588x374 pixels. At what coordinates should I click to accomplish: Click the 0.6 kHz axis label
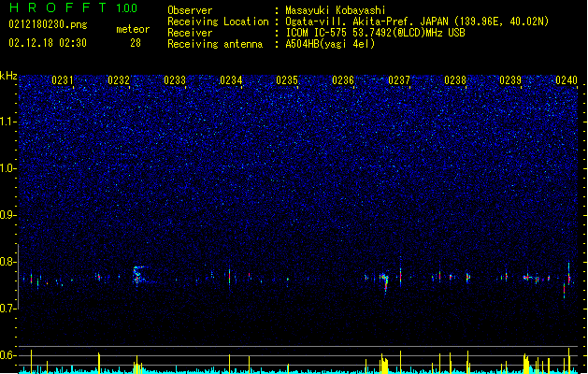pyautogui.click(x=7, y=355)
